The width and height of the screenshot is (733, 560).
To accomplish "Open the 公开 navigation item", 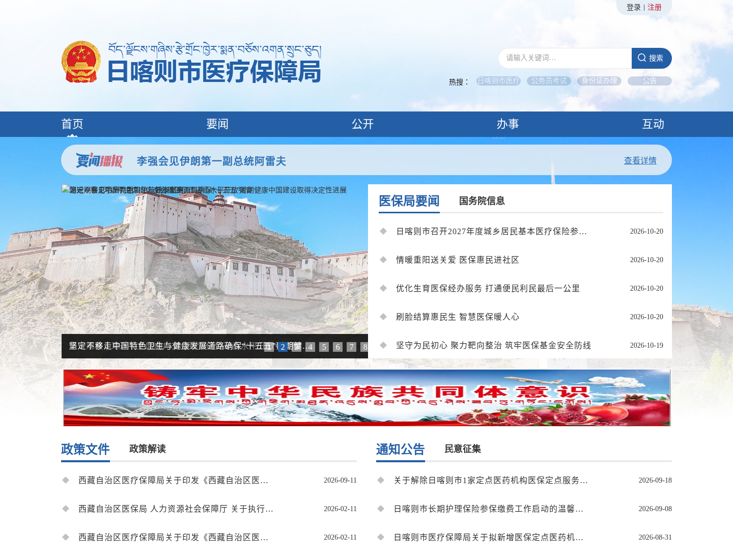I will (x=363, y=124).
